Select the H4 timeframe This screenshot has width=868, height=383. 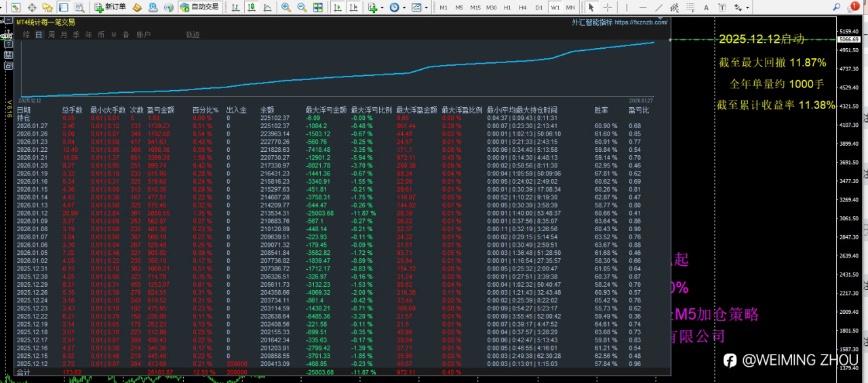click(523, 7)
